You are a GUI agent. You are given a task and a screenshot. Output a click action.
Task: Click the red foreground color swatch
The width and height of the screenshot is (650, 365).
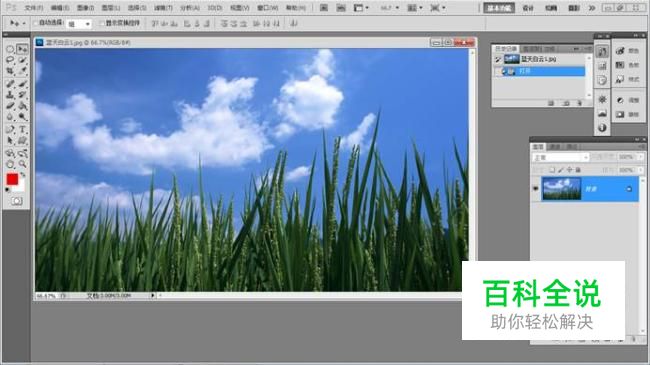click(x=12, y=179)
